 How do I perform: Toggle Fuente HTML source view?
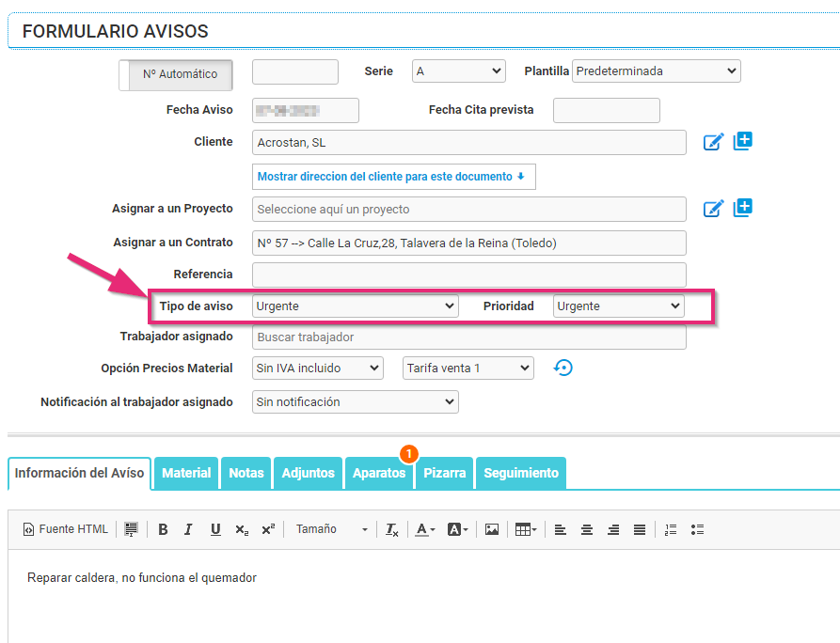point(66,529)
